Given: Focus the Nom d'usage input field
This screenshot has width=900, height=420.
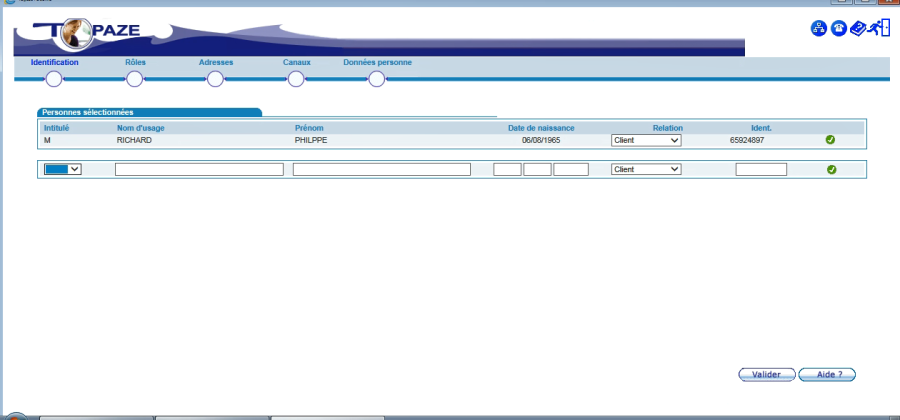Looking at the screenshot, I should click(199, 170).
